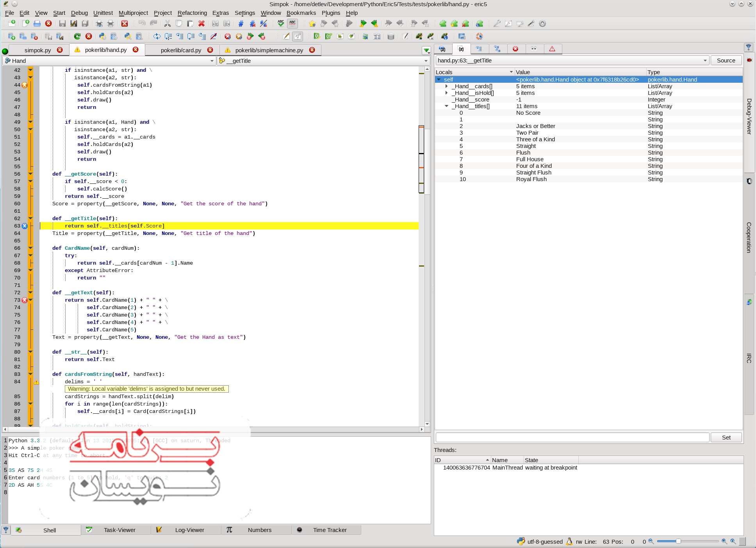
Task: Toggle automatic spell checking ABC button
Action: click(x=292, y=24)
